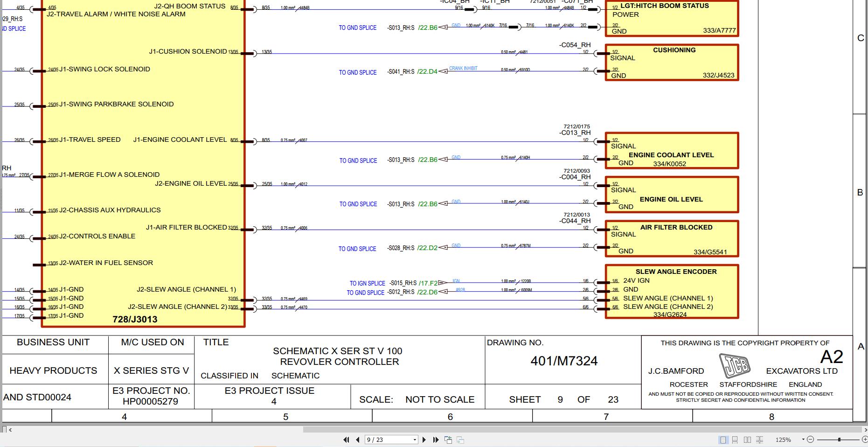Click the horizontal scrollbar thumb
Viewport: 868px width, 447px height.
(582, 429)
